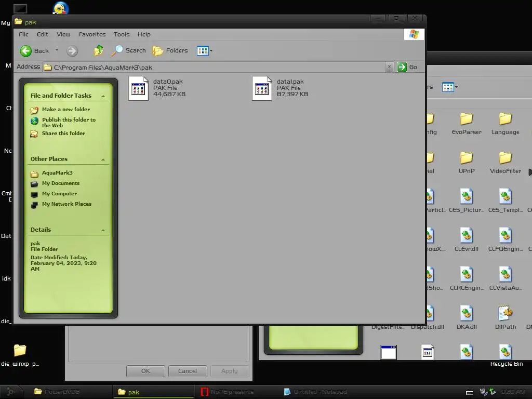Open the View menu
The width and height of the screenshot is (532, 399).
[63, 34]
